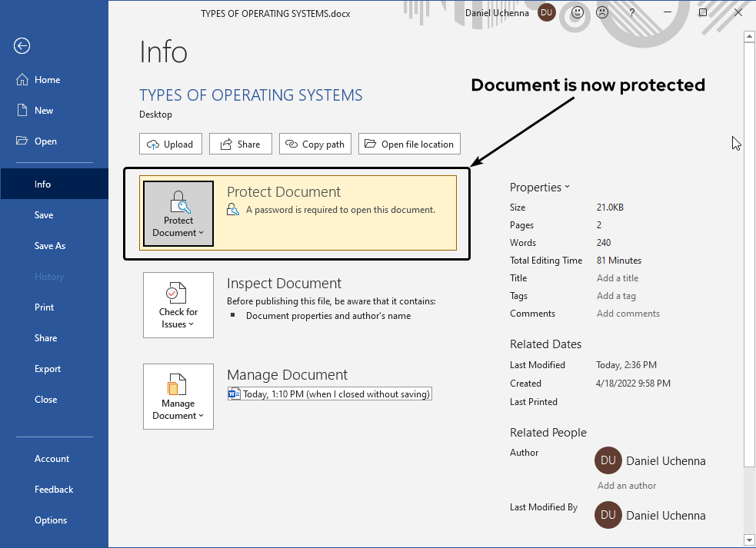Screen dimensions: 756x548
Task: Click Copy path for the document
Action: coord(315,144)
